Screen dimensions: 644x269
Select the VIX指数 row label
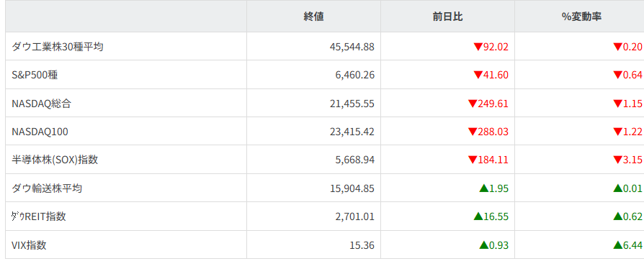point(29,245)
